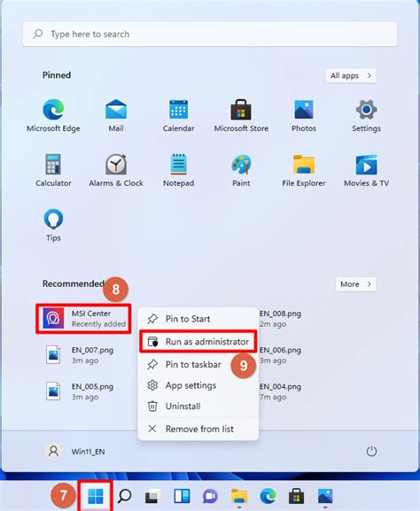Viewport: 420px width, 511px height.
Task: Click the Windows Start button on taskbar
Action: [x=95, y=496]
